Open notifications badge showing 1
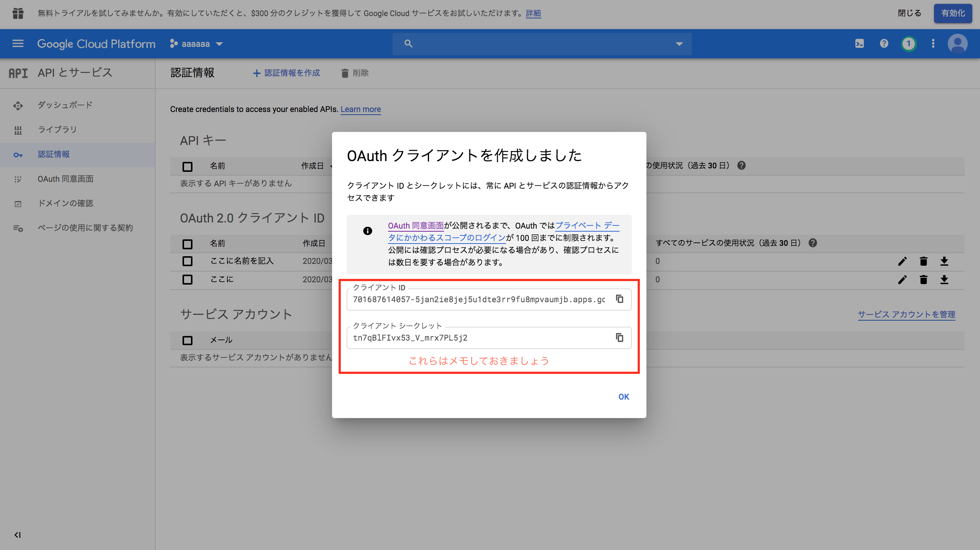 (x=908, y=44)
